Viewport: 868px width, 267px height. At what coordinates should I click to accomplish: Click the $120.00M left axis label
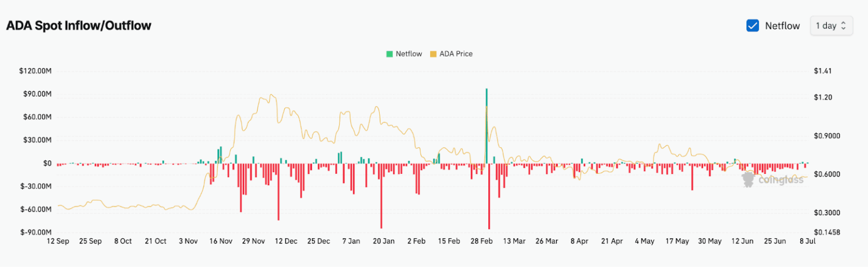pos(35,71)
